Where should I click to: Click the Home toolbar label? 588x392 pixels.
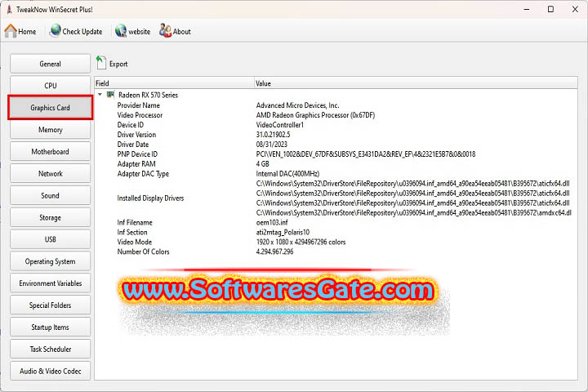coord(27,32)
